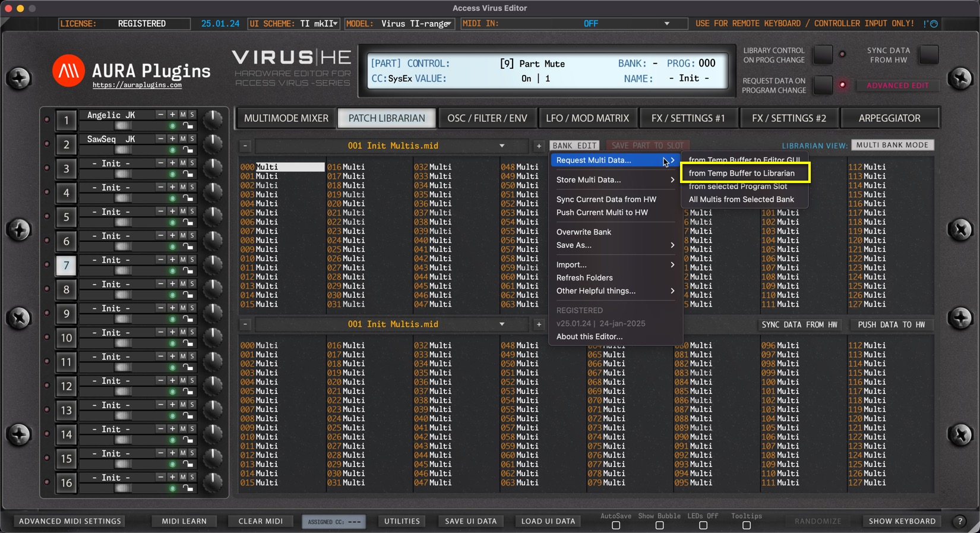Viewport: 980px width, 533px height.
Task: Click the lock icon on part 3
Action: click(x=188, y=174)
